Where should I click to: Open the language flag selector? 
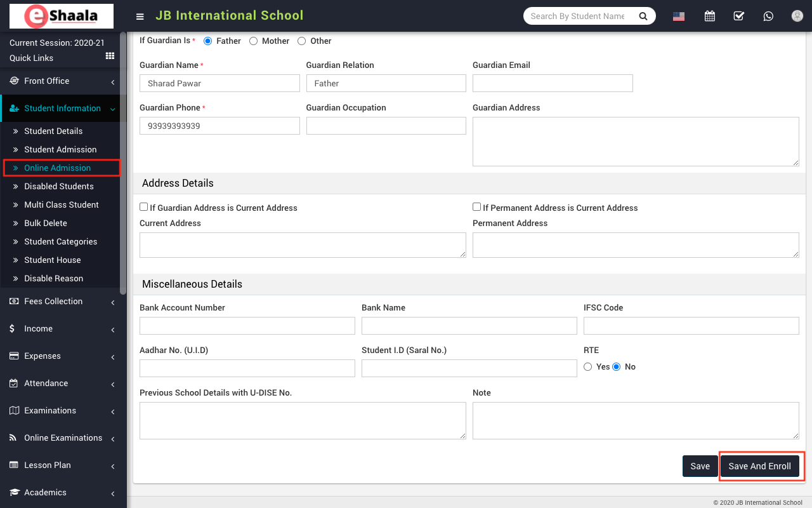pyautogui.click(x=679, y=17)
